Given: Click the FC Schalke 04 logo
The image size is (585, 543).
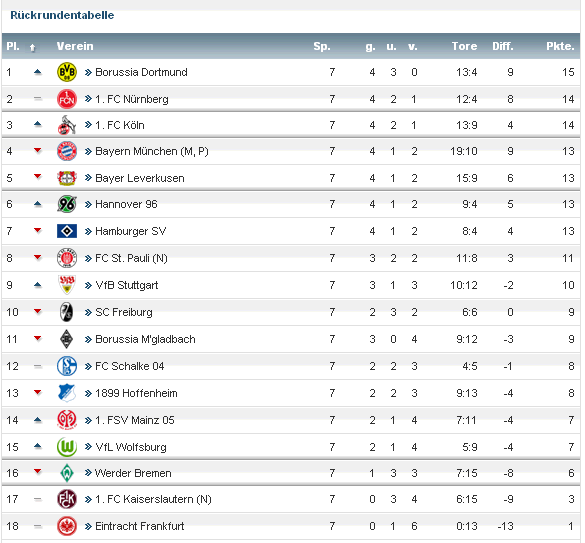Looking at the screenshot, I should (67, 366).
